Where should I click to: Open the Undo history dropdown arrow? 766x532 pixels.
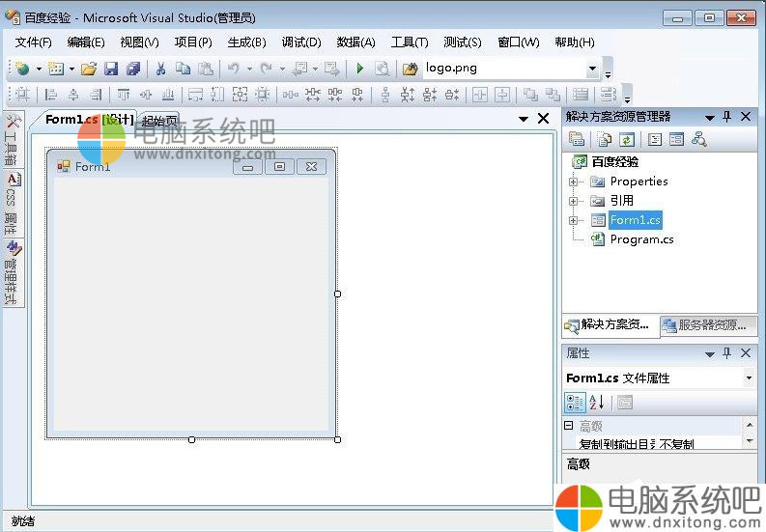249,69
